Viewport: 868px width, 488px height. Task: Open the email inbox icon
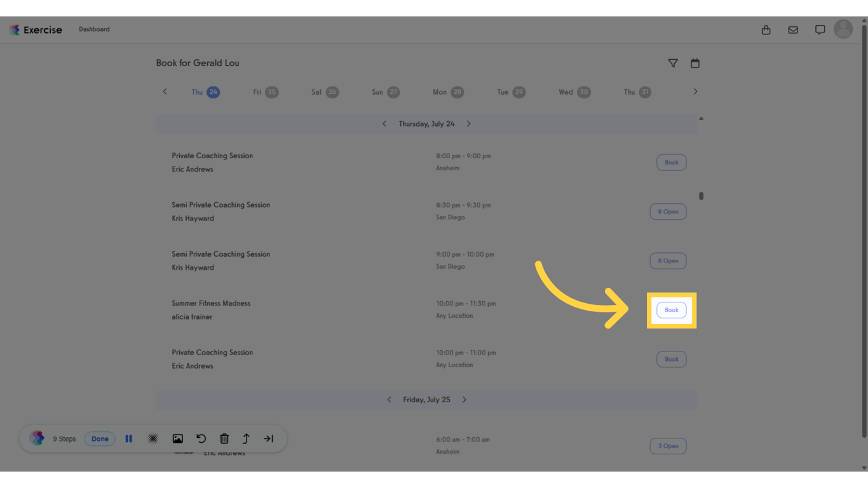[793, 29]
